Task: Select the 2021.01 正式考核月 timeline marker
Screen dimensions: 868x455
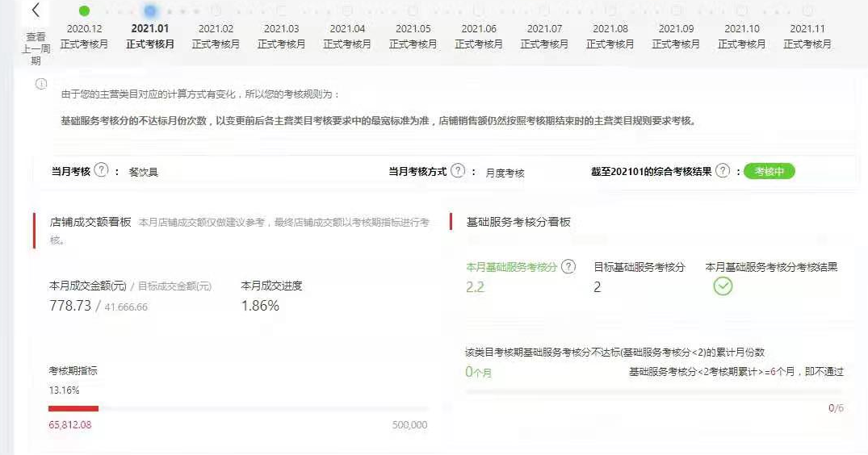Action: 150,10
